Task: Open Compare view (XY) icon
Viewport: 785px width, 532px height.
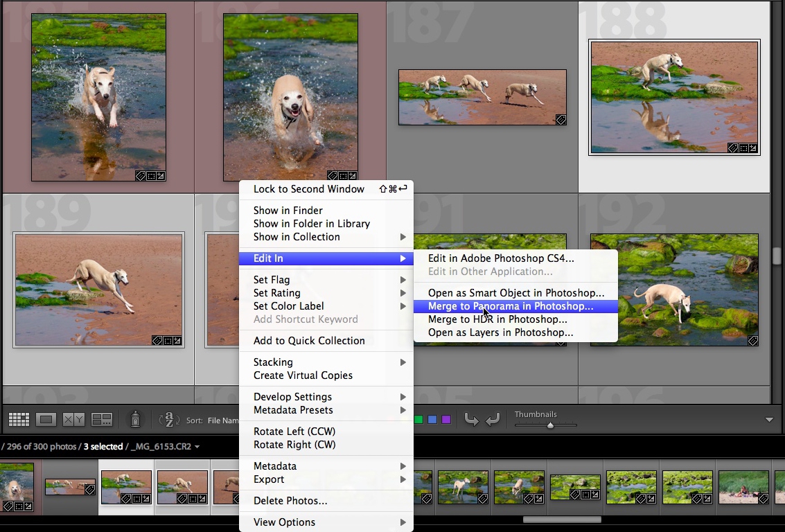Action: [73, 419]
